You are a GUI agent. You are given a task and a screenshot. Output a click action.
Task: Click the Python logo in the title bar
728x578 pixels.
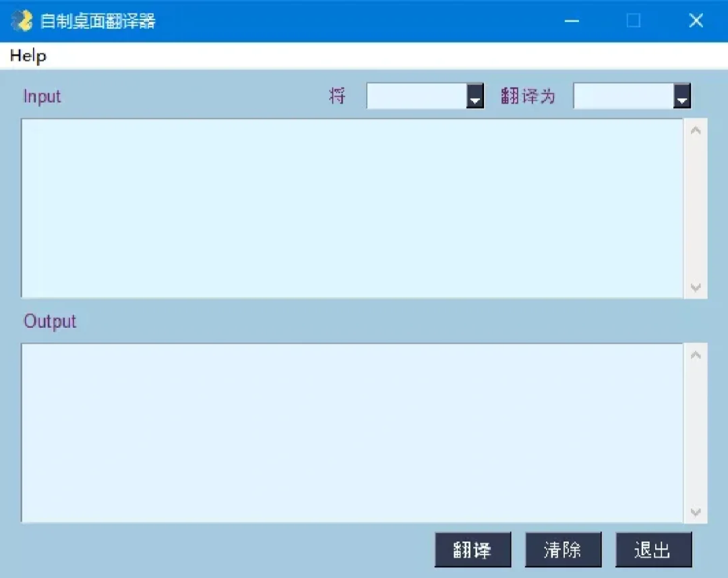[x=23, y=20]
